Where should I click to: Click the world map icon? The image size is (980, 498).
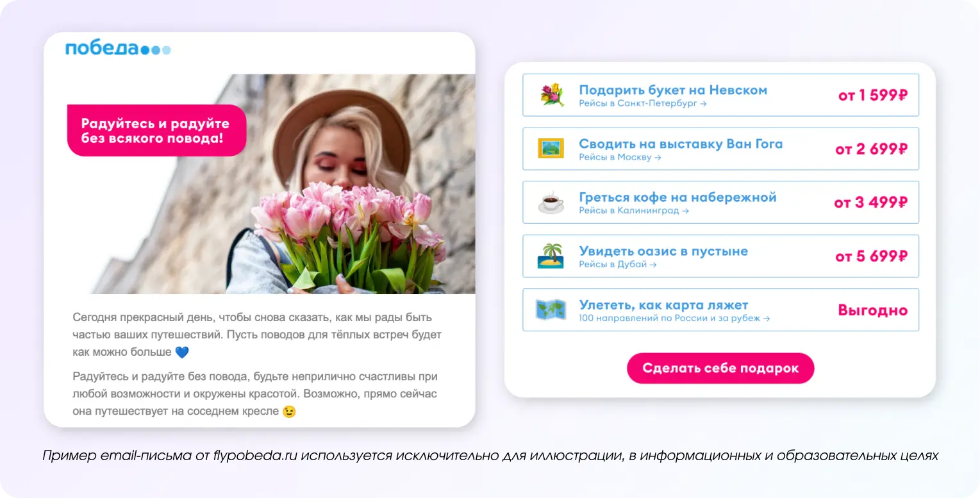[551, 310]
